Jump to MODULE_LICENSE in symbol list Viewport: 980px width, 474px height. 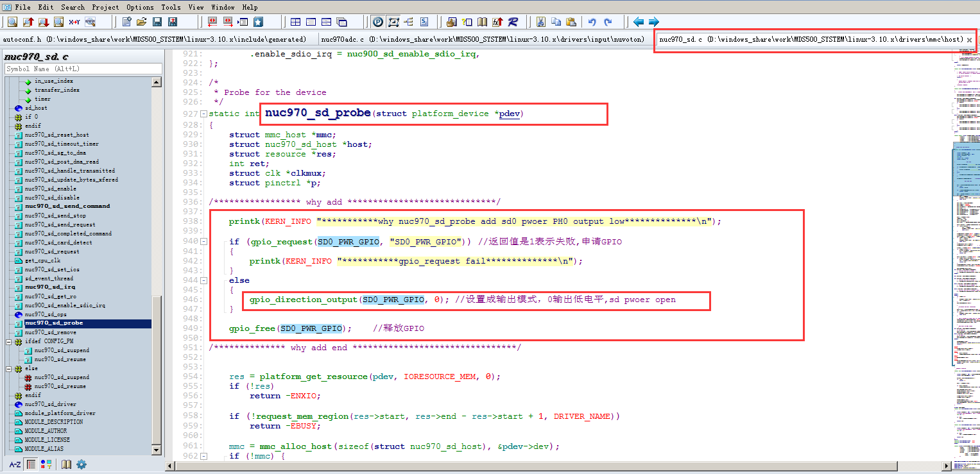click(x=47, y=440)
